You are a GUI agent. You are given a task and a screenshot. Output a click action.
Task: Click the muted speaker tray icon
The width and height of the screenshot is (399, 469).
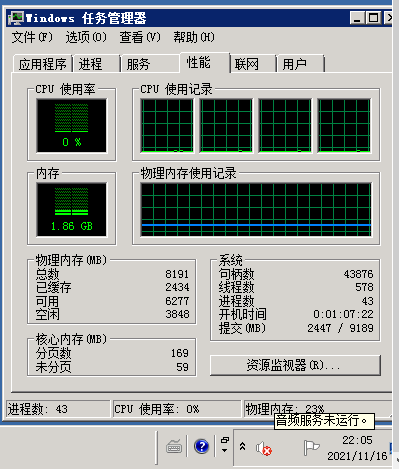264,448
